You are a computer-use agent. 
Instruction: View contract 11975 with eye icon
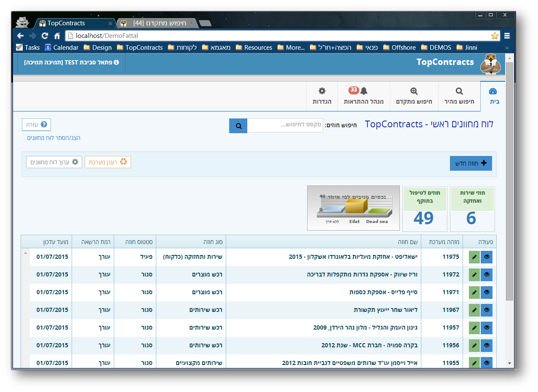click(x=487, y=257)
